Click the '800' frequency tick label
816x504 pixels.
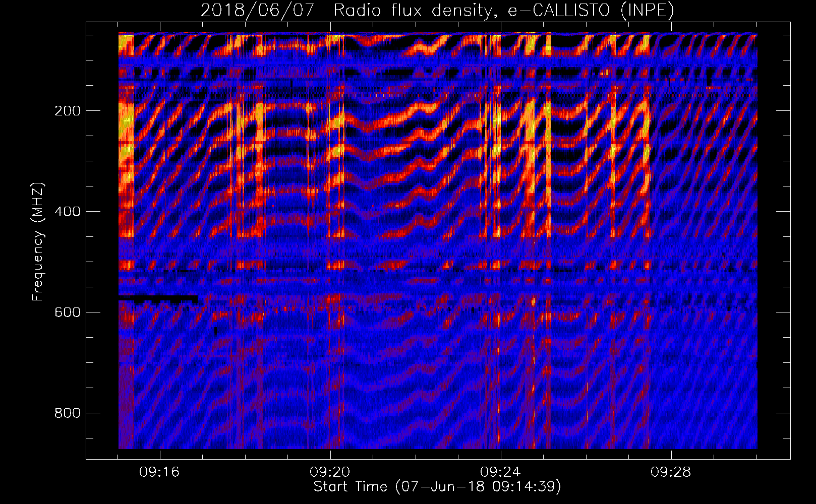(x=68, y=413)
